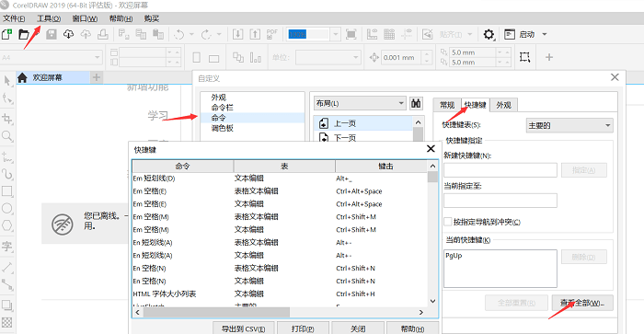
Task: Click the Redo arrow icon
Action: (x=206, y=34)
